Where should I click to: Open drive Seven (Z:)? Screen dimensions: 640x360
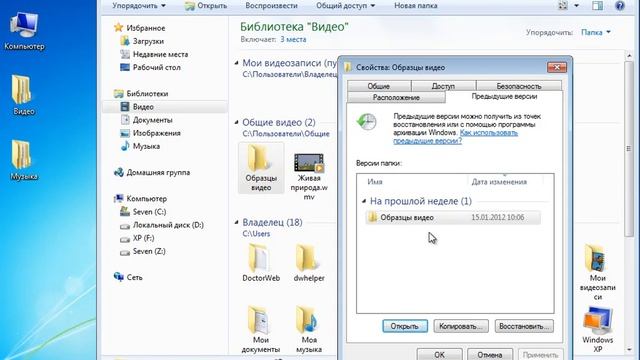pos(149,251)
